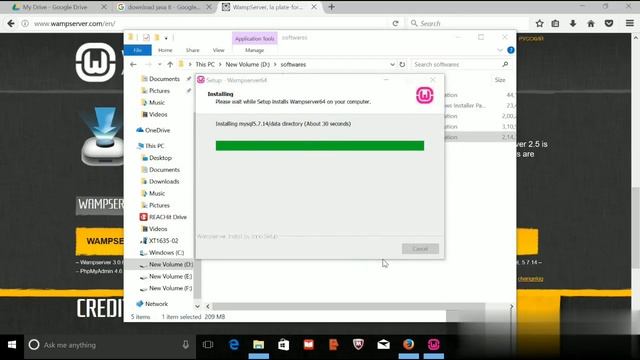Open Firefox hamburger menu

[x=630, y=24]
